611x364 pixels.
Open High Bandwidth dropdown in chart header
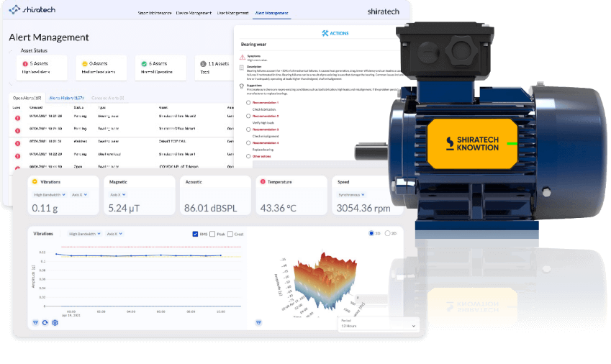[x=84, y=234]
